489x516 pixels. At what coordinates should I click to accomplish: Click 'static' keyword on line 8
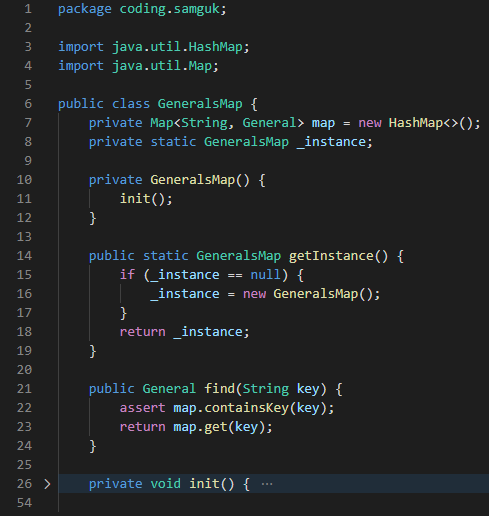pyautogui.click(x=173, y=142)
